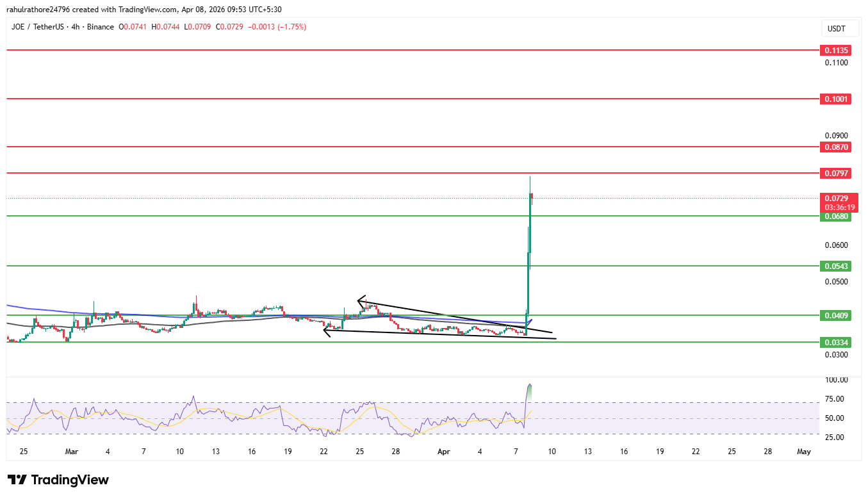Select the Apr label on the time axis
The height and width of the screenshot is (499, 868).
443,452
